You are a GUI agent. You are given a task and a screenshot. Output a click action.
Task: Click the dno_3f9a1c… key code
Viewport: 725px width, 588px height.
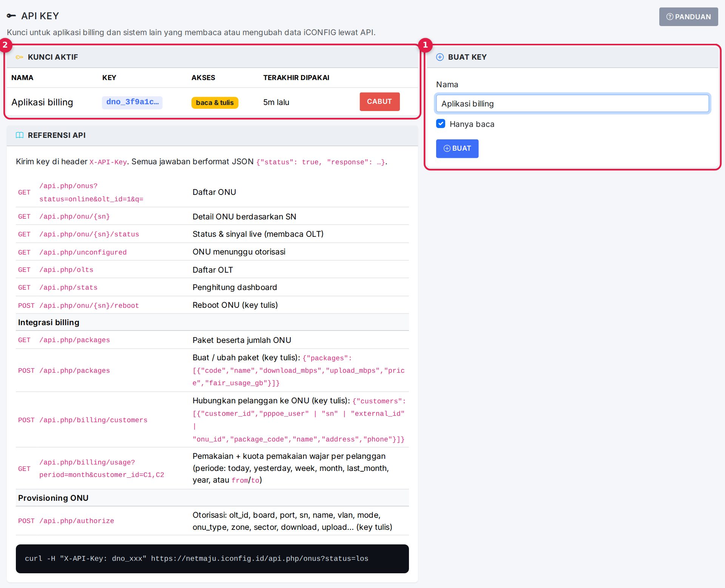tap(132, 102)
